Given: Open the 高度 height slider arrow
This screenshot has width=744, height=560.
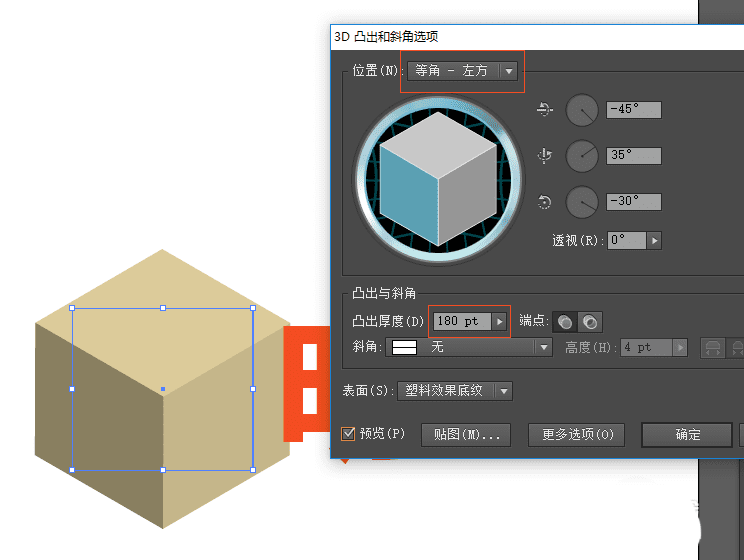Looking at the screenshot, I should click(680, 348).
